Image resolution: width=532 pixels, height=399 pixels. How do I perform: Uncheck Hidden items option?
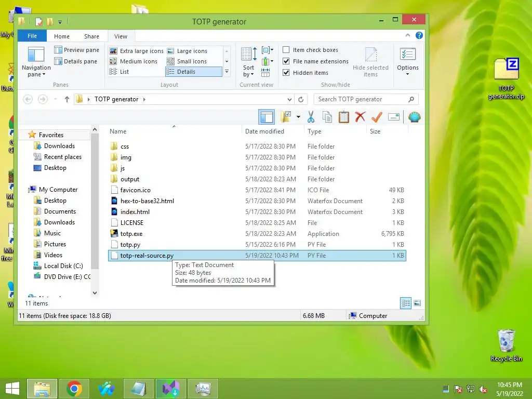[286, 73]
